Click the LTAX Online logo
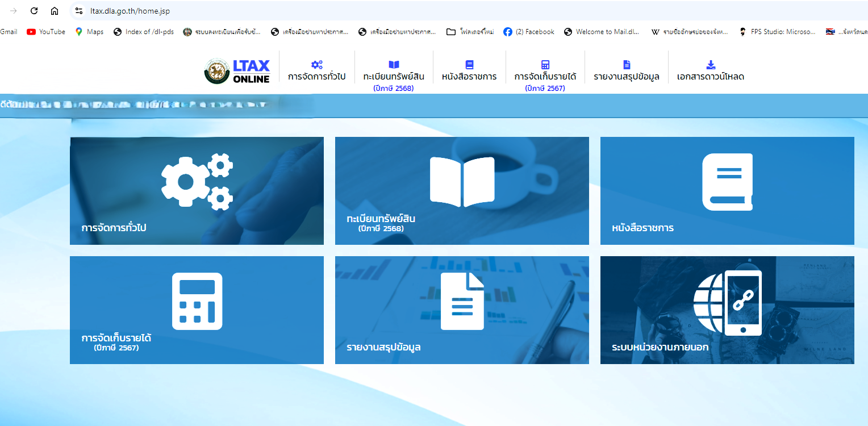The height and width of the screenshot is (426, 868). (x=237, y=72)
